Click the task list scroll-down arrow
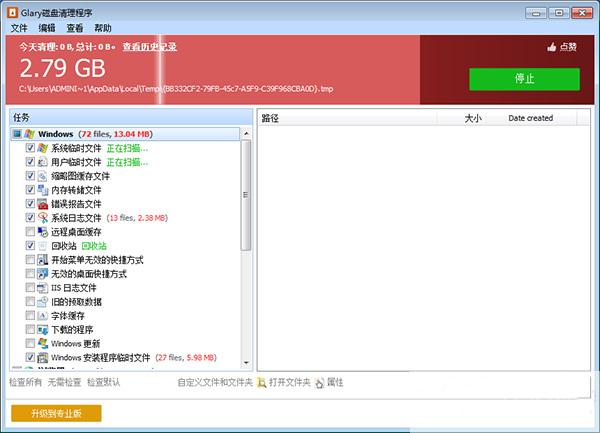Viewport: 600px width, 433px height. 246,363
